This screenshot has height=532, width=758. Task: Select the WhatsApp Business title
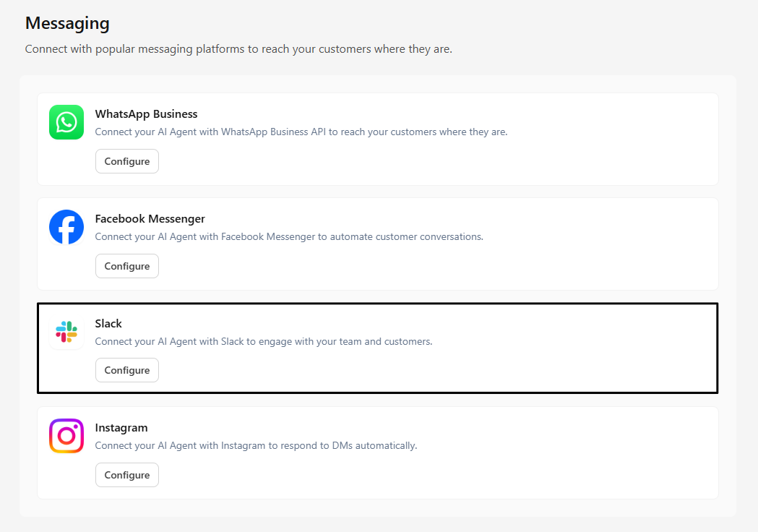click(146, 114)
